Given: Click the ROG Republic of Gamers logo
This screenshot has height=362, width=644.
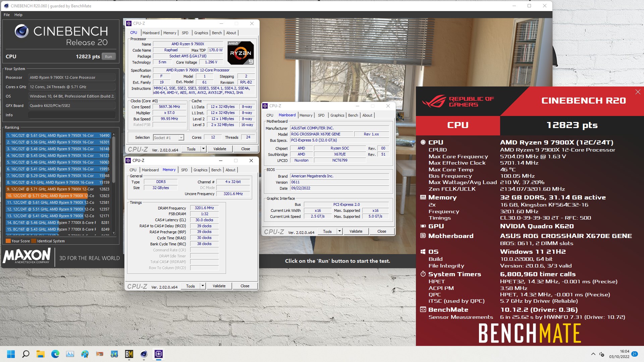Looking at the screenshot, I should [x=458, y=101].
